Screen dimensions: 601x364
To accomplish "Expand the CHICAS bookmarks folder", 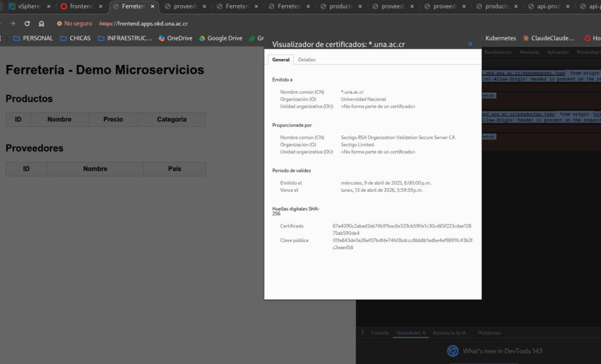I will (x=75, y=38).
